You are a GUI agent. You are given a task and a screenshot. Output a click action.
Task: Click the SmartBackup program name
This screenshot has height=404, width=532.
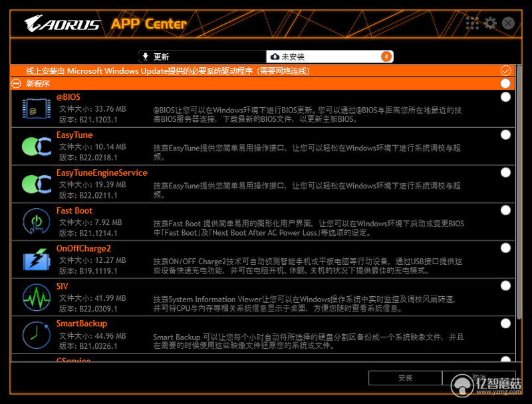coord(81,323)
